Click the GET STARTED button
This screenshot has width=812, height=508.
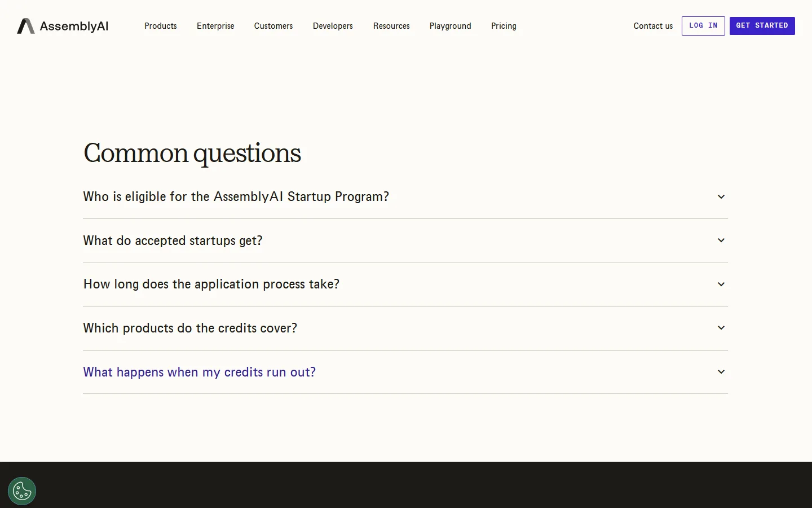click(762, 26)
